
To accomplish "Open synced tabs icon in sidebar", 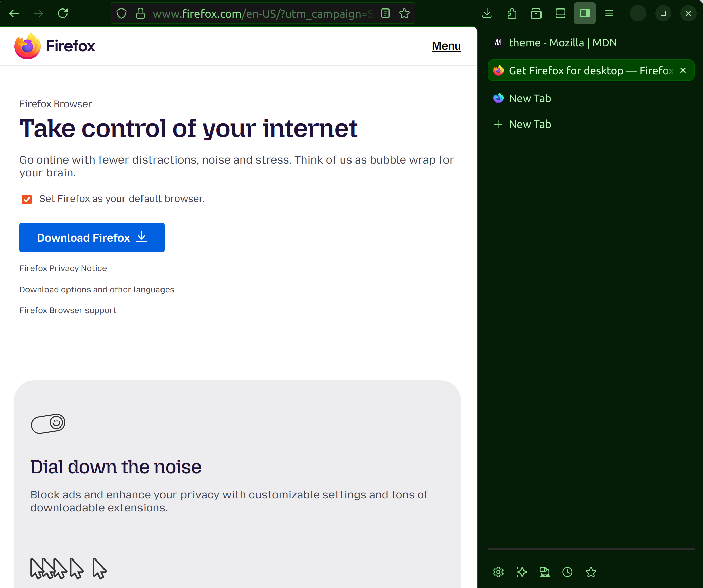I will pos(545,572).
